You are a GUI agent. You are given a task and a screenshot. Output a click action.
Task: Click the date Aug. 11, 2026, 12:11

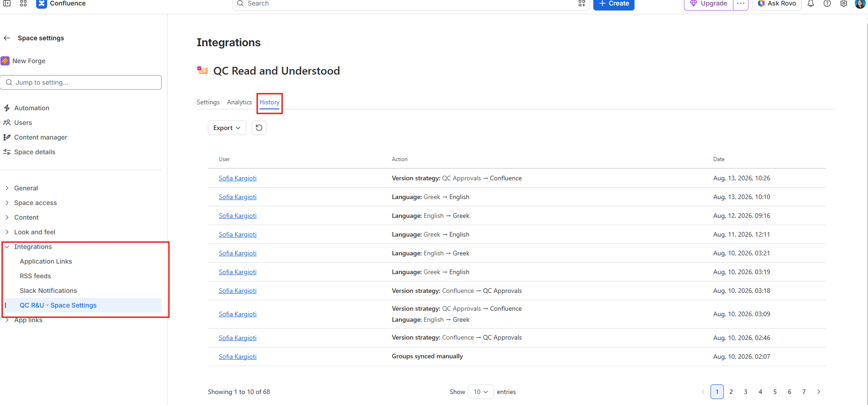[x=742, y=234]
